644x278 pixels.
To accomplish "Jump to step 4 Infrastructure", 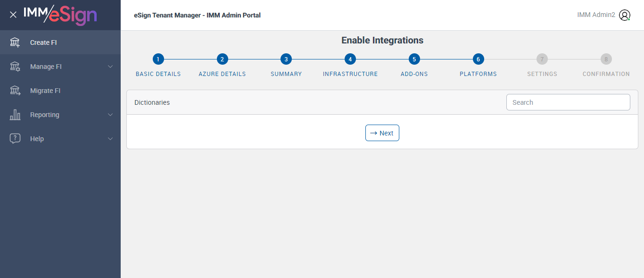I will [x=350, y=59].
